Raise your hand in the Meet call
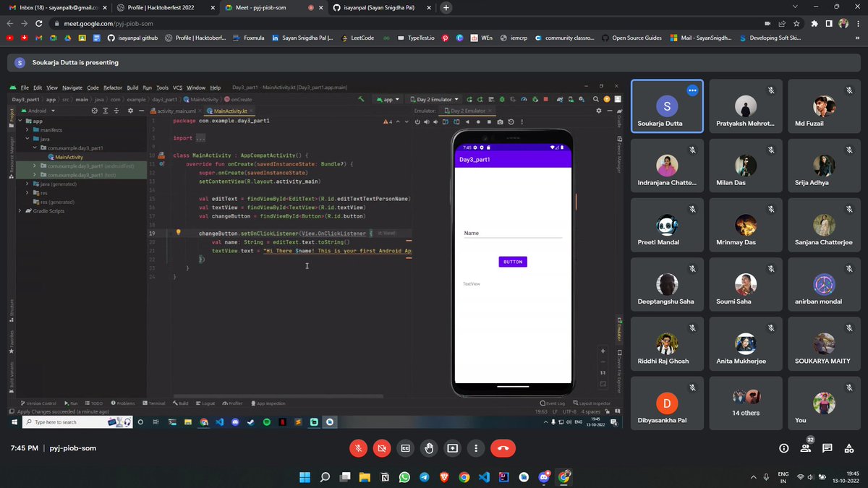 tap(429, 448)
